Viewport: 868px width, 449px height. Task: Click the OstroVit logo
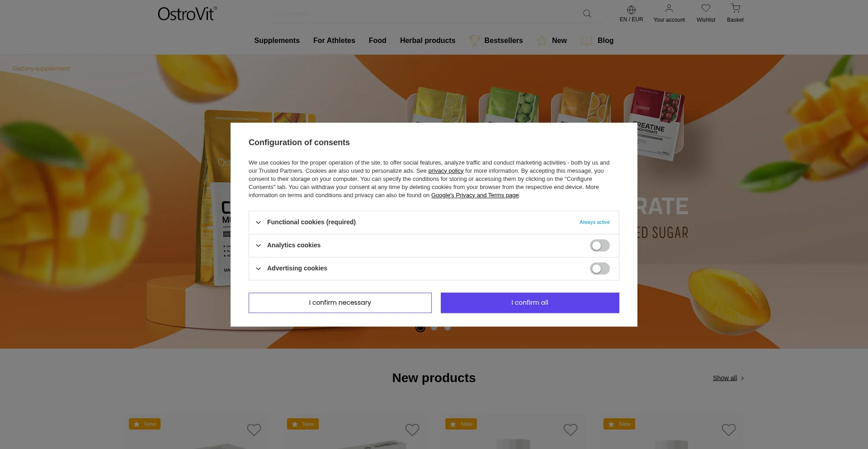tap(187, 13)
